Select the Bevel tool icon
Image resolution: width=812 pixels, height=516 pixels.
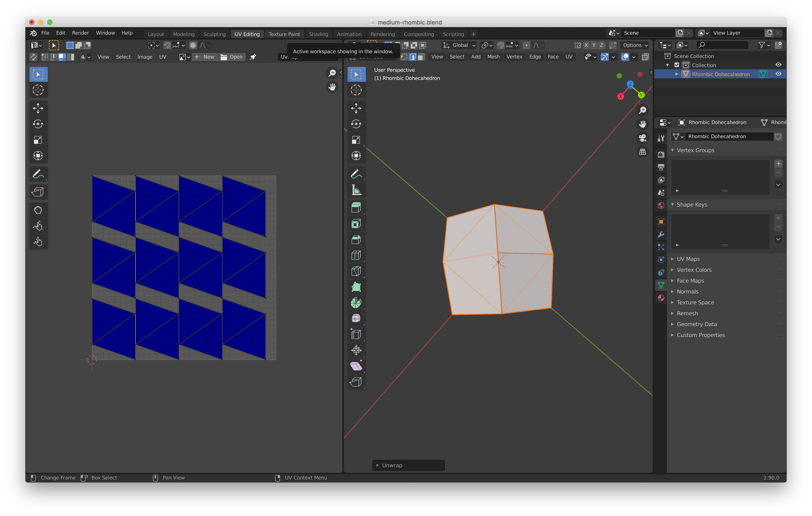[356, 240]
